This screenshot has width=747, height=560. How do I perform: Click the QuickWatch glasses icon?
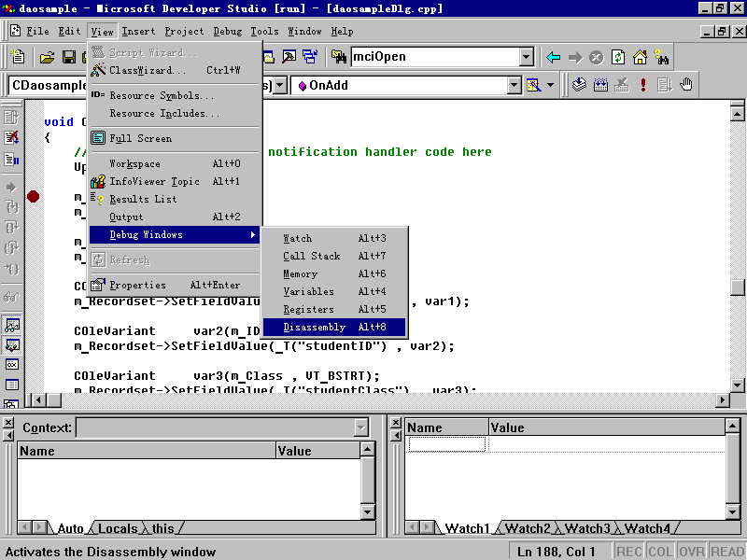11,297
